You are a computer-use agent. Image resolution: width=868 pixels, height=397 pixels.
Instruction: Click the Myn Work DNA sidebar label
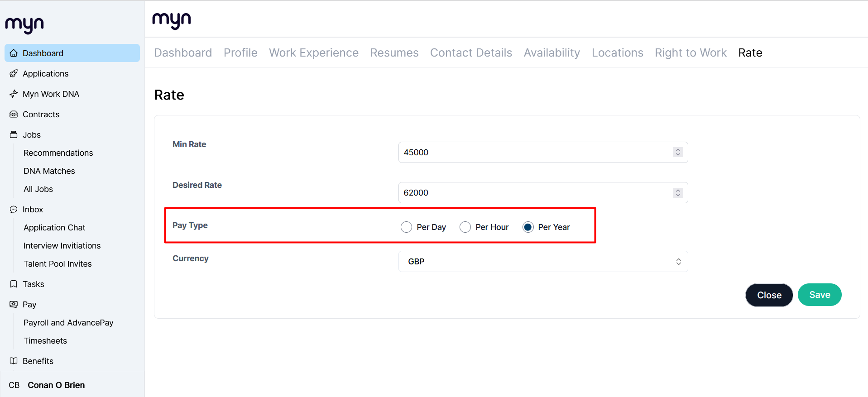coord(51,94)
